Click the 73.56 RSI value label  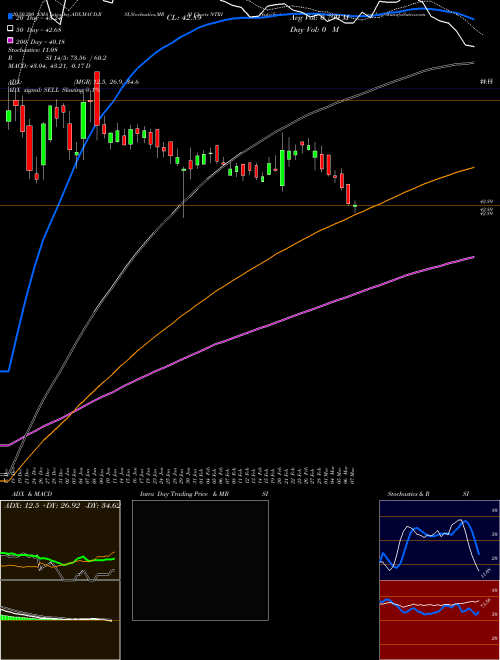(485, 603)
